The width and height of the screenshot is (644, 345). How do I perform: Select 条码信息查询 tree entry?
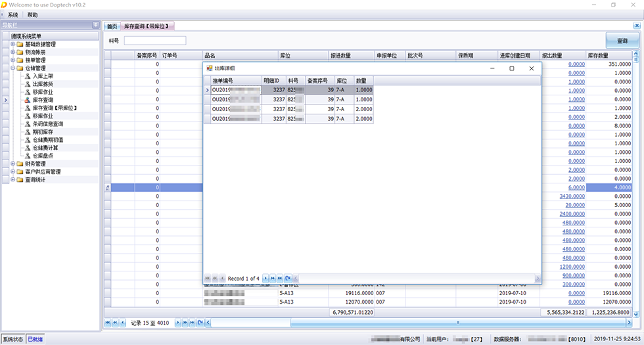[x=47, y=124]
